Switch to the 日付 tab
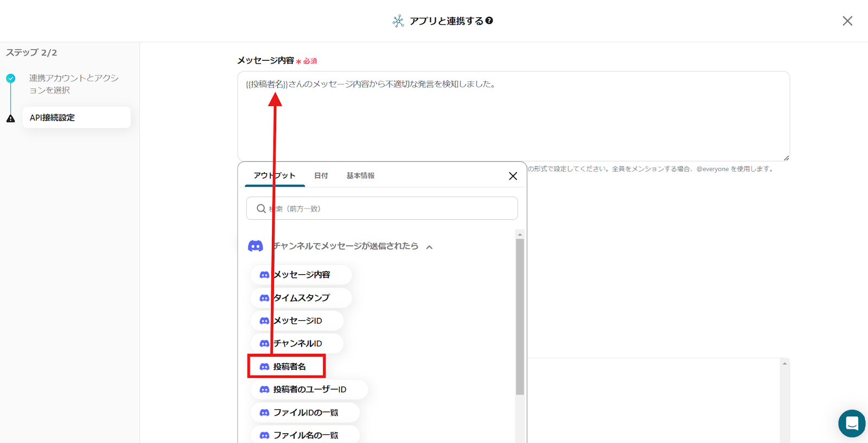 coord(321,175)
